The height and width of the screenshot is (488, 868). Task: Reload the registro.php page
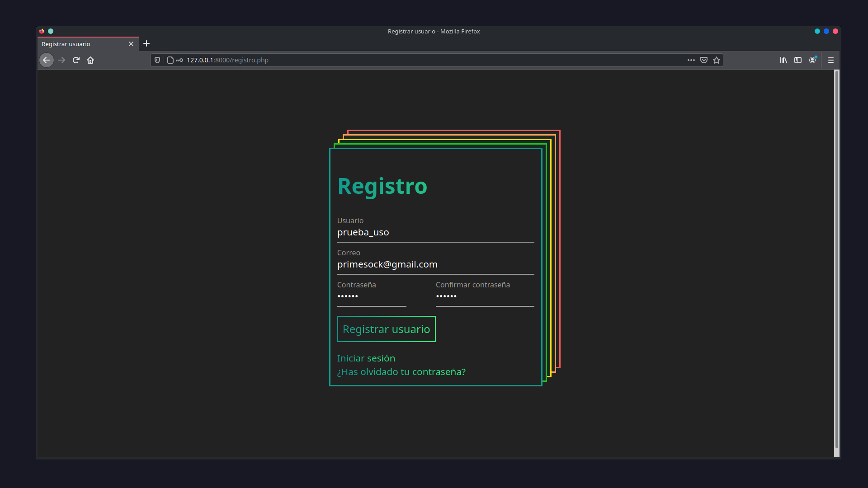click(76, 60)
